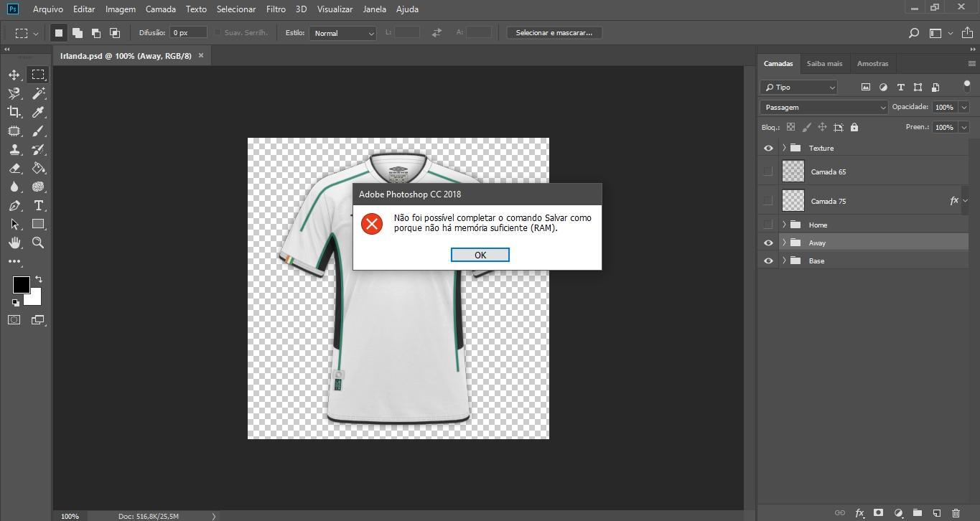Select the Sponge tool
Screen dimensions: 980x521
click(38, 187)
